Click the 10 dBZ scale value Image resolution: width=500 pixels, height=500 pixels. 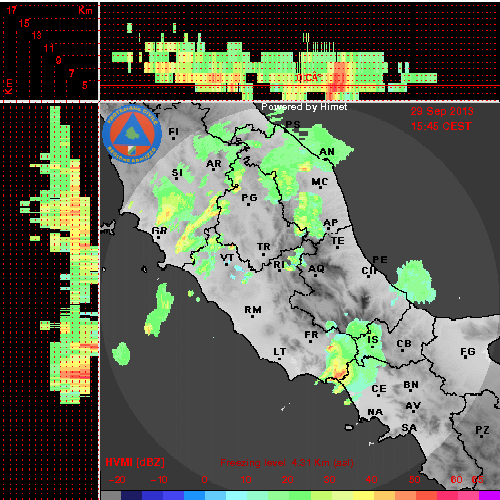coord(246,480)
